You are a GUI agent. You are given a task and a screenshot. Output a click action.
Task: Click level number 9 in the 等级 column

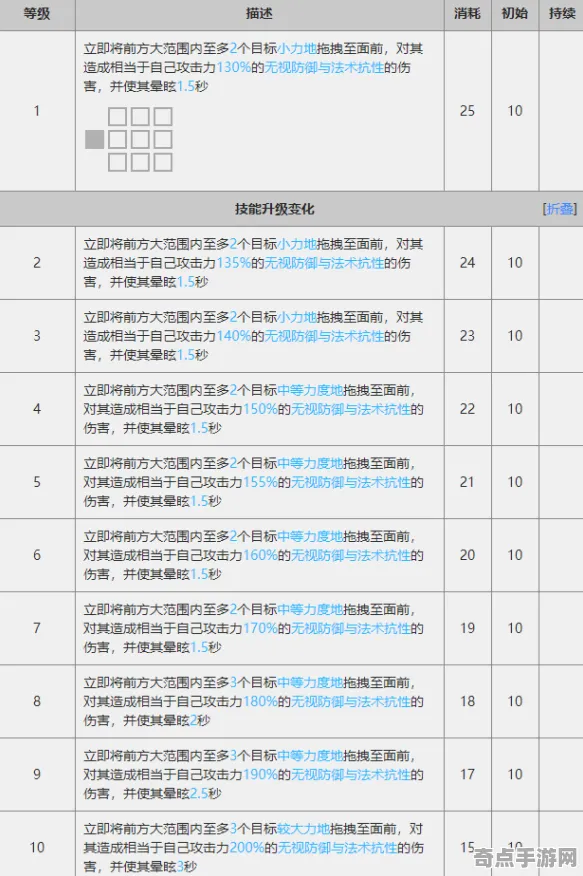37,775
